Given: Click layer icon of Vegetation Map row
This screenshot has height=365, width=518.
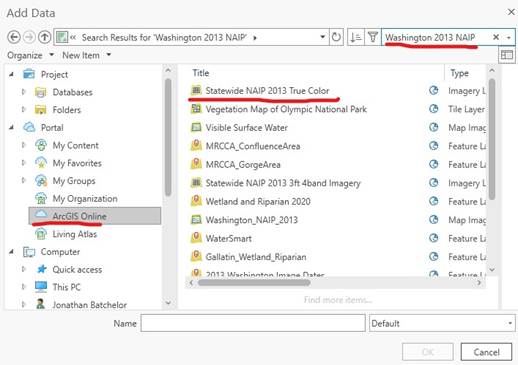Looking at the screenshot, I should click(x=196, y=109).
